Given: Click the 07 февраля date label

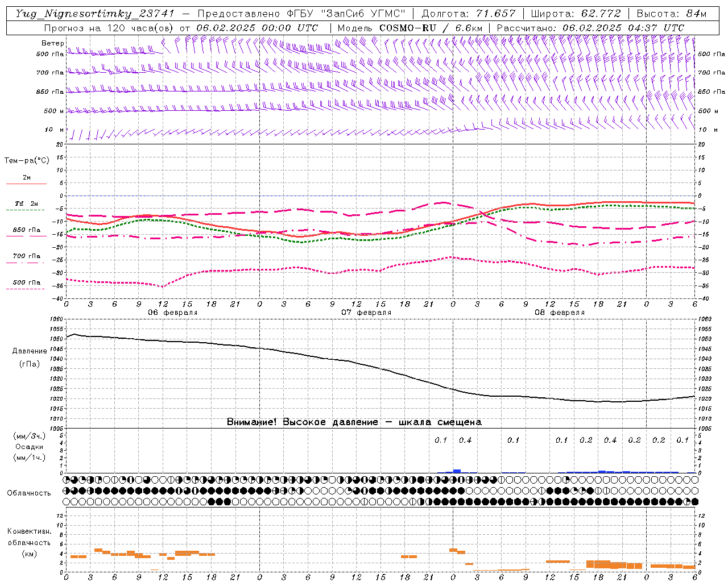Looking at the screenshot, I should pyautogui.click(x=366, y=313).
